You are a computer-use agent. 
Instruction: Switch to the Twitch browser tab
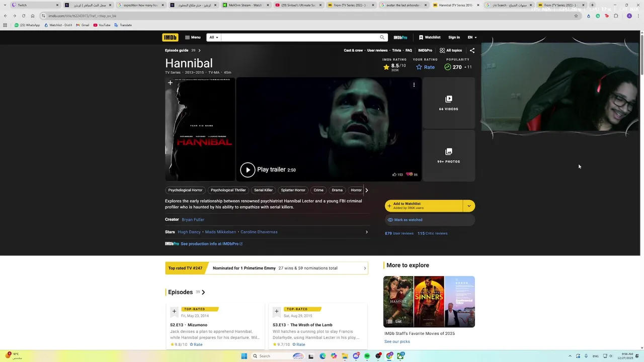[x=34, y=5]
